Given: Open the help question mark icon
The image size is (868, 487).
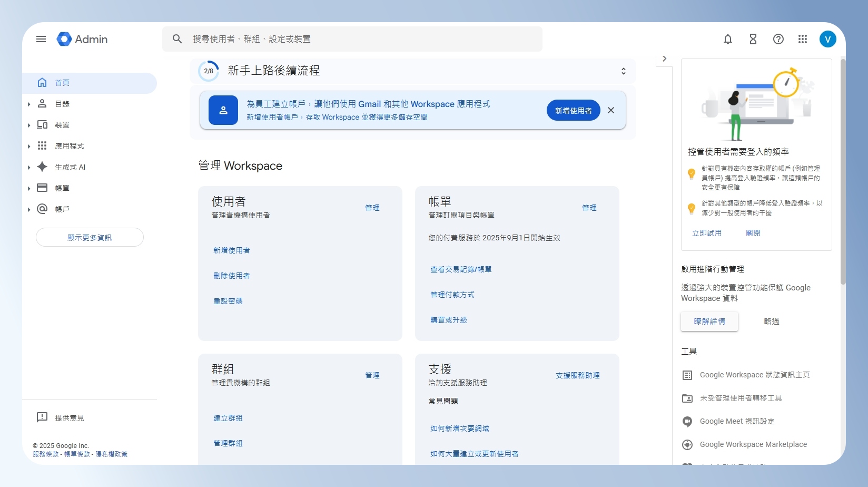Looking at the screenshot, I should pos(778,39).
